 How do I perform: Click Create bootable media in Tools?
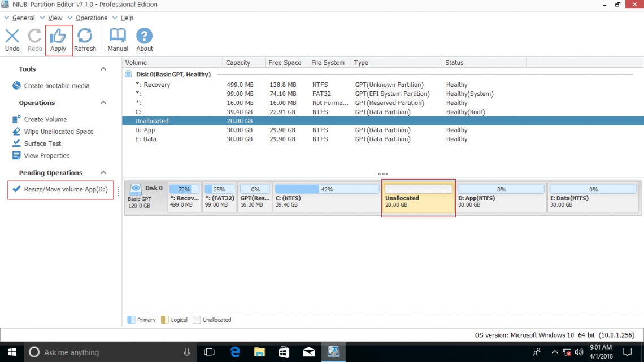pyautogui.click(x=56, y=86)
